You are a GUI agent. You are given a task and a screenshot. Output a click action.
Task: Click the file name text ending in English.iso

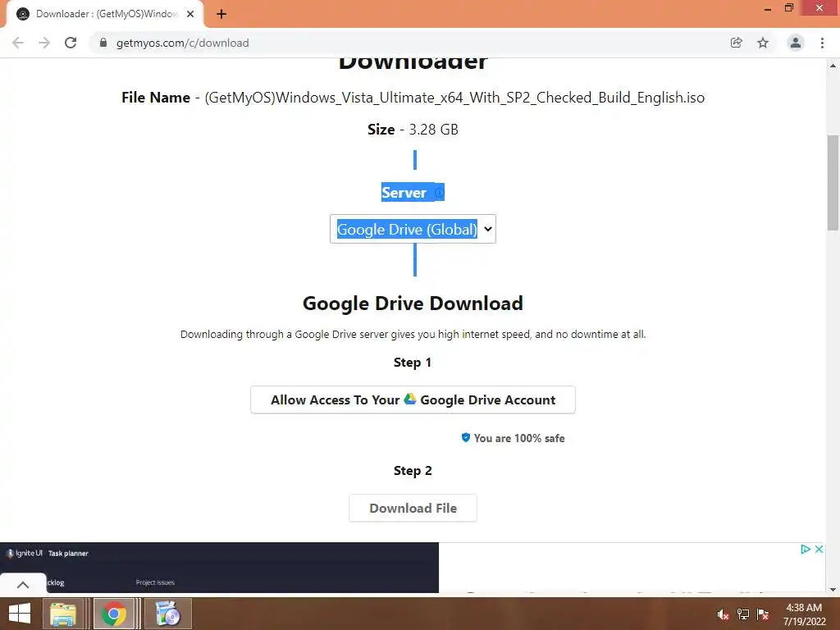454,98
